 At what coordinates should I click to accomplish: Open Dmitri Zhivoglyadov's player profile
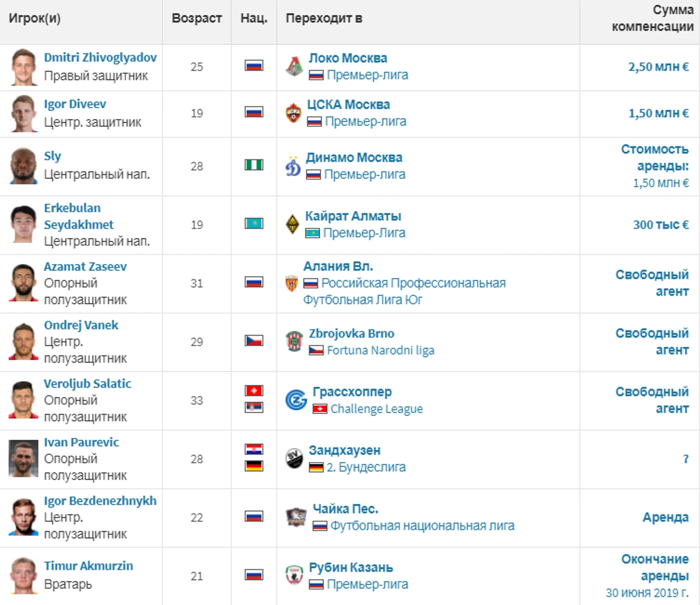coord(100,58)
